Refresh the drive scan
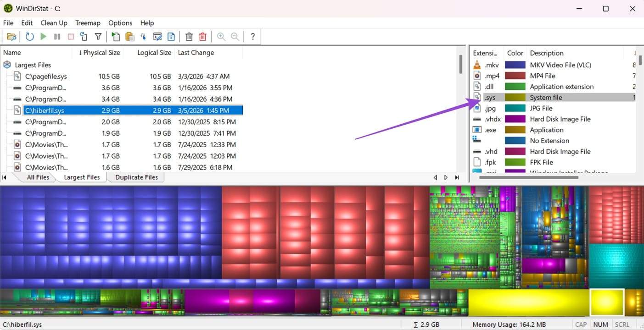 click(29, 36)
